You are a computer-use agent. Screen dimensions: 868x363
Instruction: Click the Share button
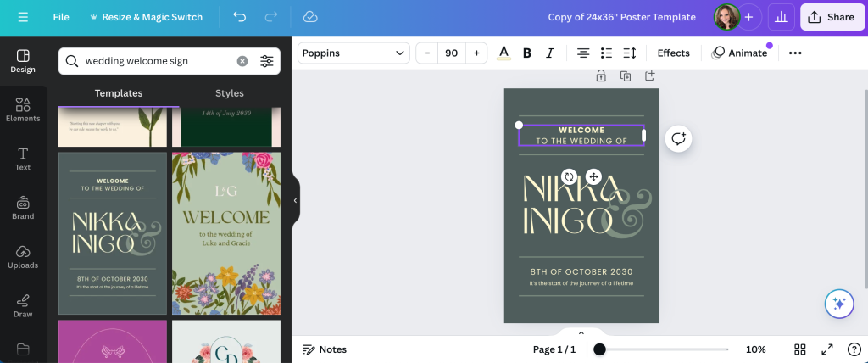click(831, 17)
